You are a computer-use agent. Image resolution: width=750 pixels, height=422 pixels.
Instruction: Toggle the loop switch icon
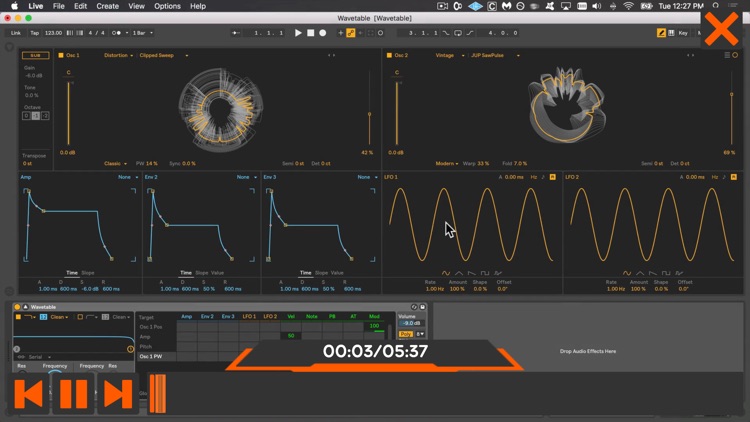pyautogui.click(x=458, y=33)
